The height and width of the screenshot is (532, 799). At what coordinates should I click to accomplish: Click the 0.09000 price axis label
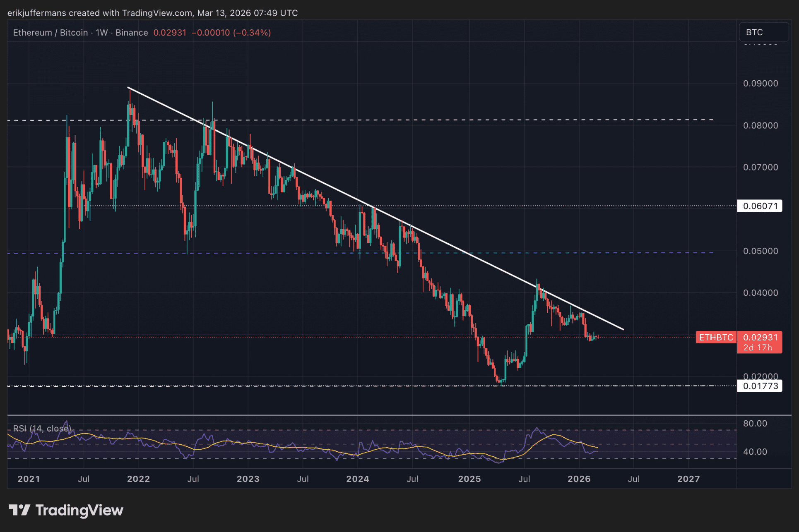pos(760,84)
